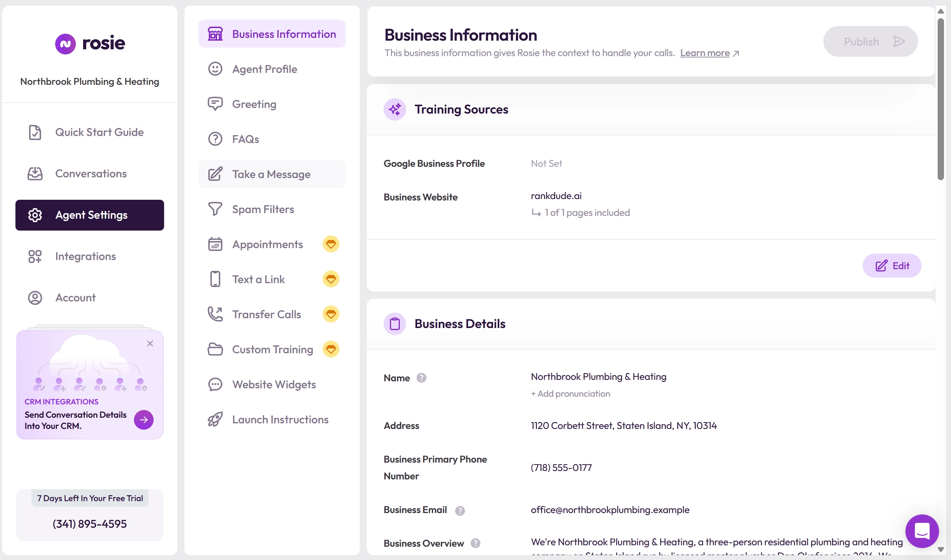Click the premium gem badge beside Appointments
951x560 pixels.
331,244
